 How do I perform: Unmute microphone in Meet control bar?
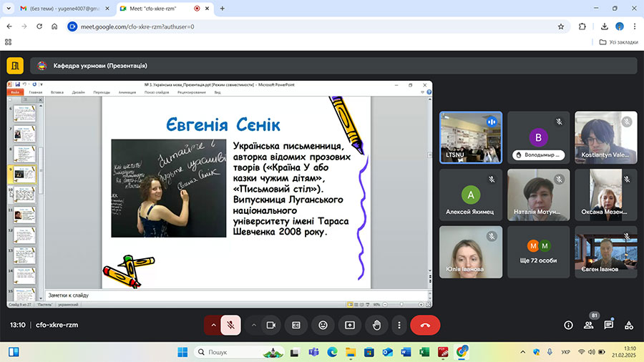click(x=230, y=325)
